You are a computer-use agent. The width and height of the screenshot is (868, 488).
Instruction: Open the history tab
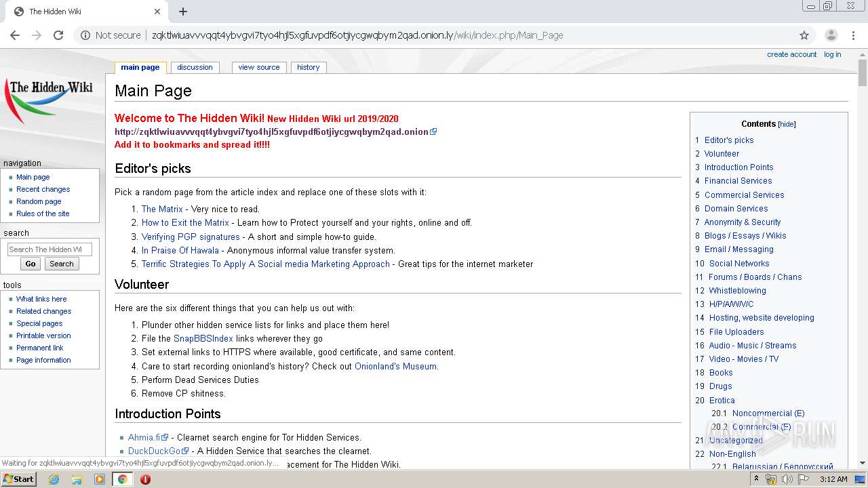(x=308, y=67)
